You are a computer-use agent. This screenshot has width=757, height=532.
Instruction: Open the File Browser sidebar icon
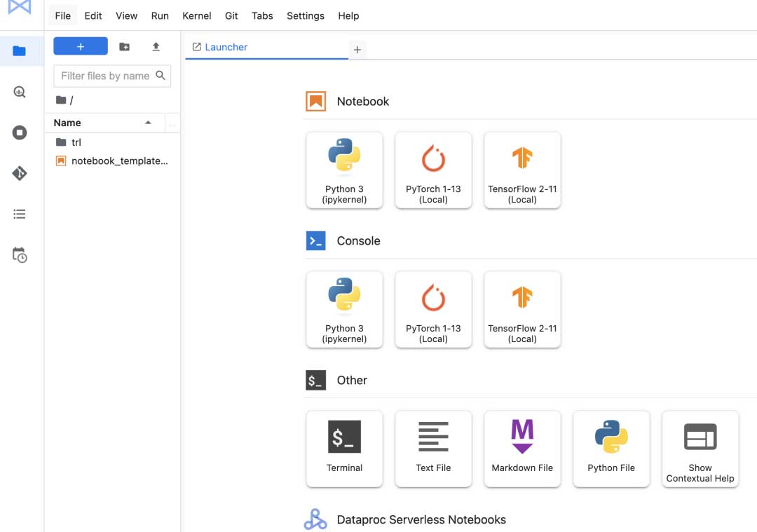point(19,51)
